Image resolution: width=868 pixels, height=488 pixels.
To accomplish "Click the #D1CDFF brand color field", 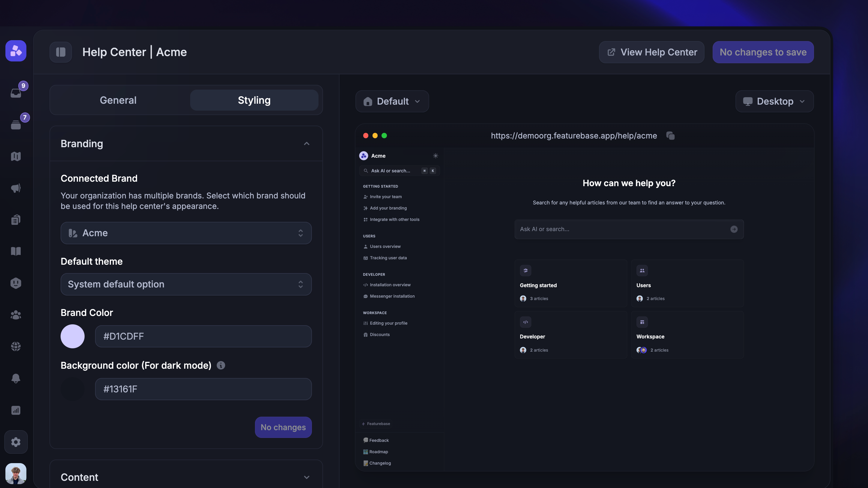I will click(x=204, y=336).
